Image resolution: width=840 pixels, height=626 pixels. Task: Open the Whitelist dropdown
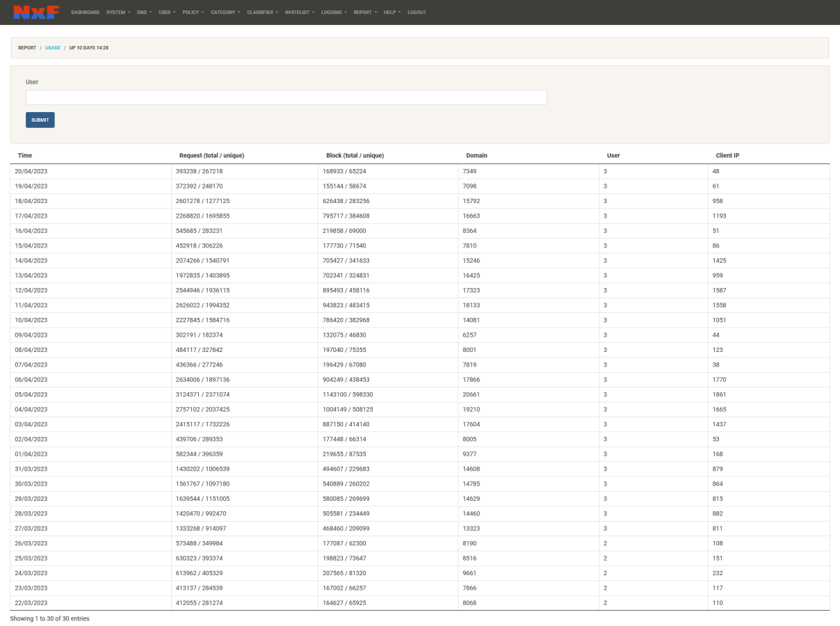(x=299, y=13)
